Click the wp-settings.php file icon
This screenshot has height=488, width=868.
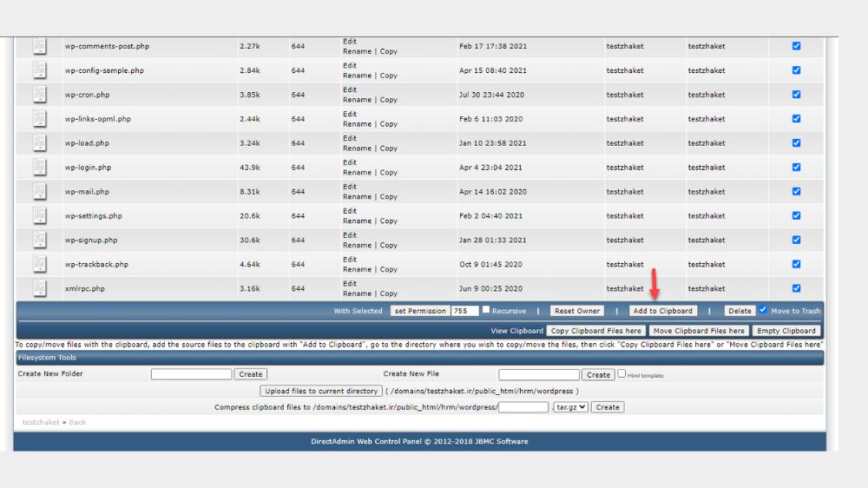pos(39,215)
